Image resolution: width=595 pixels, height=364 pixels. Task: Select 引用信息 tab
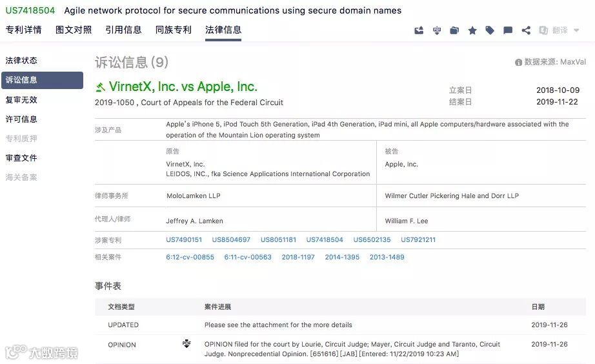click(x=123, y=30)
